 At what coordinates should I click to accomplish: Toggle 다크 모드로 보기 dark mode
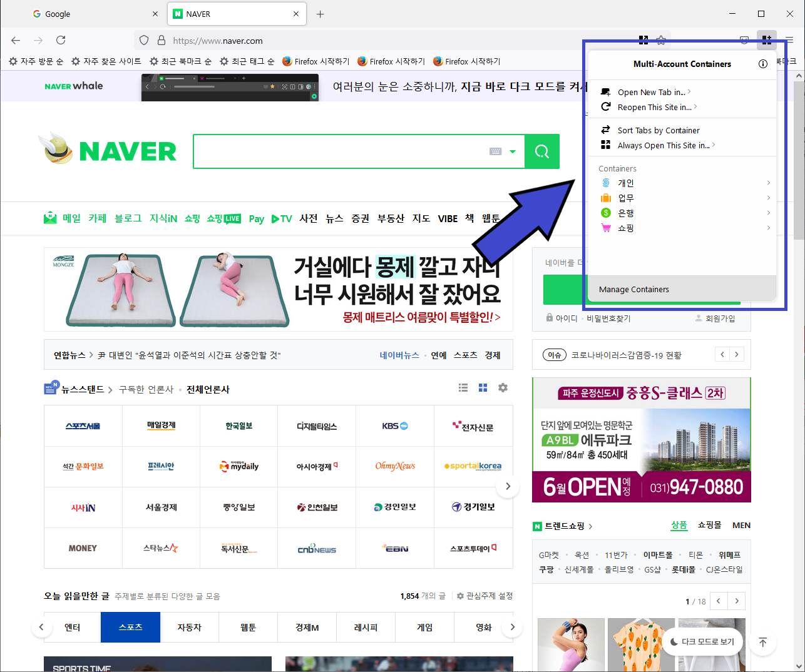[702, 642]
